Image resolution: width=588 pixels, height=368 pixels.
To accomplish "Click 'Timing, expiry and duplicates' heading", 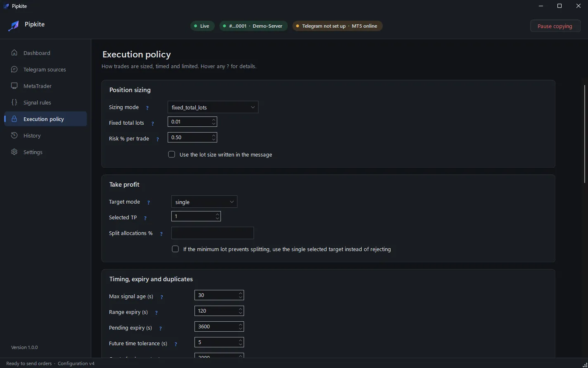I will (151, 279).
